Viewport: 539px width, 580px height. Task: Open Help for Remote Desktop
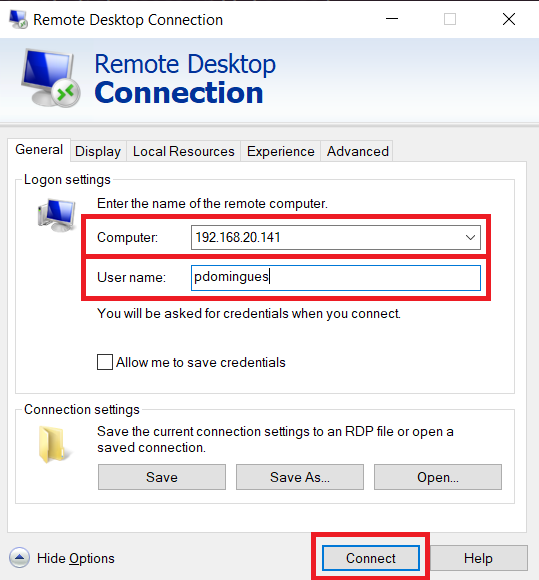click(478, 558)
